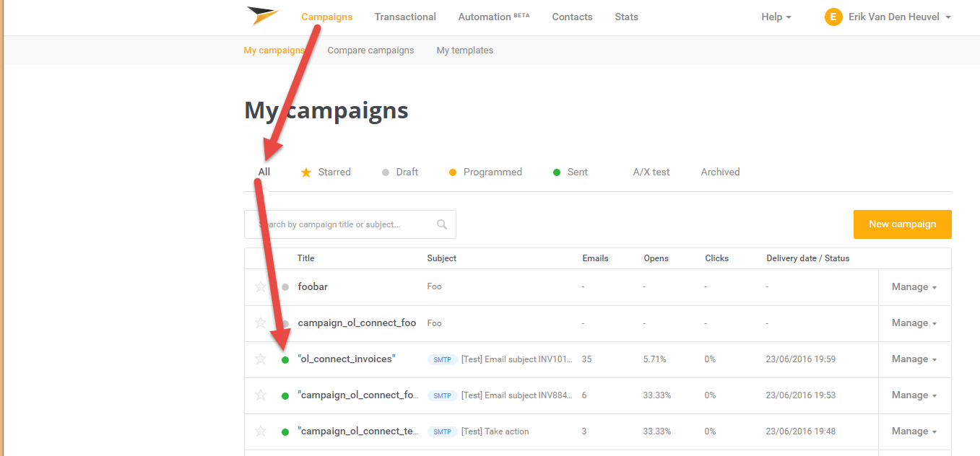Click green status dot of "campaign_ol_connect_te…" row
980x456 pixels.
coord(285,432)
